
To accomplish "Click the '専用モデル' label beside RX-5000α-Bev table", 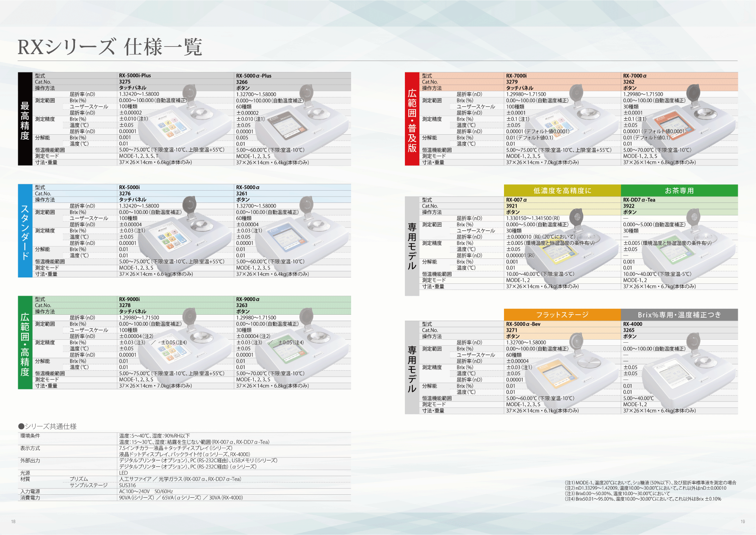I will point(412,368).
